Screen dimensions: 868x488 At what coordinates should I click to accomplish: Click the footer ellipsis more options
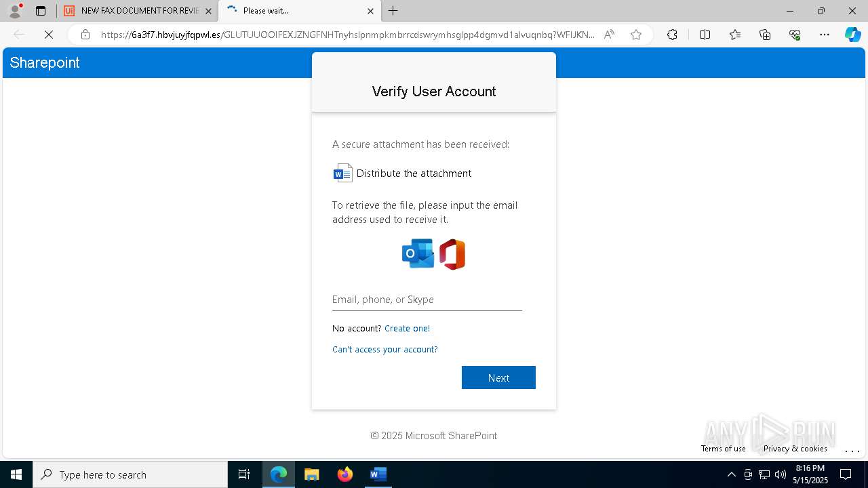coord(852,450)
